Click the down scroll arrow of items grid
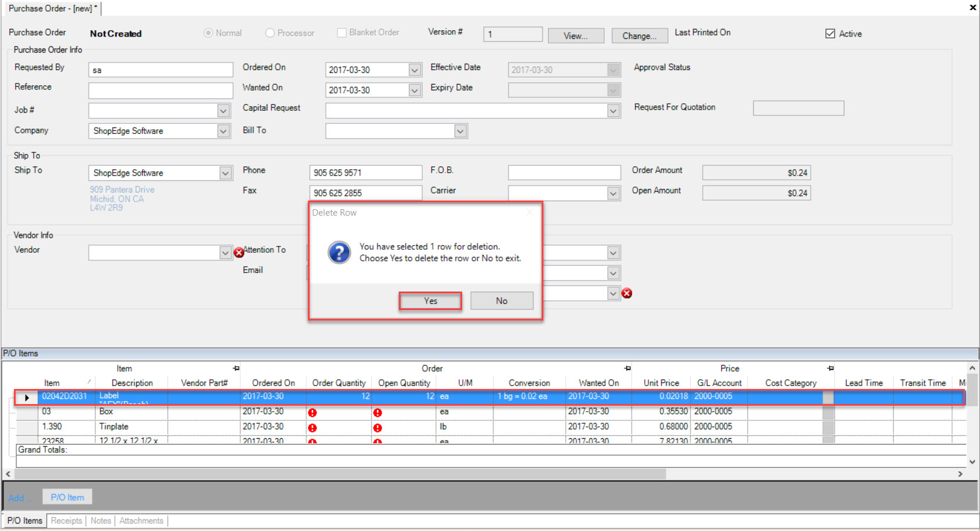Screen dimensions: 980x531 [972, 462]
